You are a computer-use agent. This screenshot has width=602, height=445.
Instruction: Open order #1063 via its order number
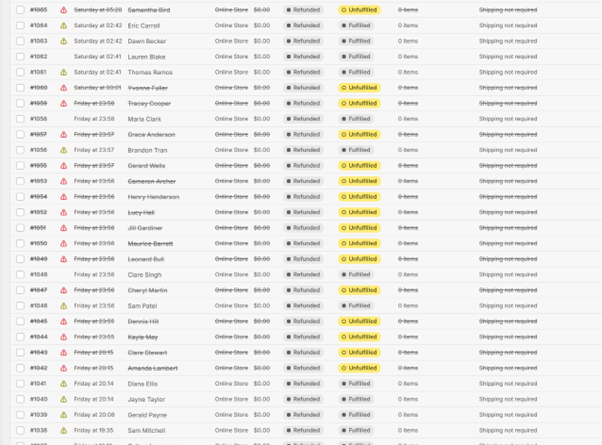pyautogui.click(x=39, y=41)
